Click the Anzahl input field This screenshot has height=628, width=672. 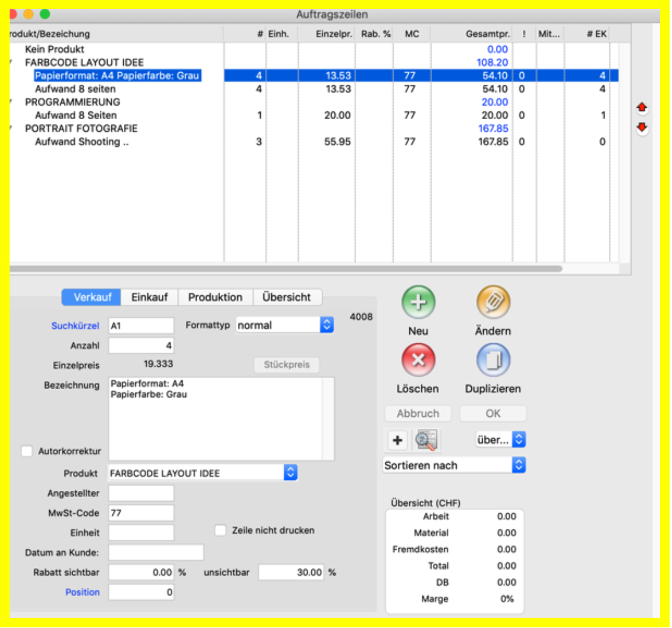pos(141,346)
